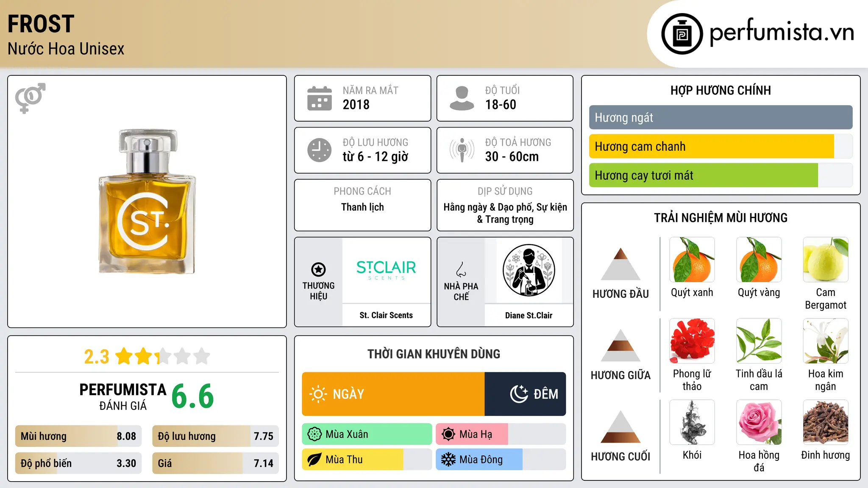Image resolution: width=868 pixels, height=488 pixels.
Task: Click the star rating row next to 2.3
Action: click(163, 356)
